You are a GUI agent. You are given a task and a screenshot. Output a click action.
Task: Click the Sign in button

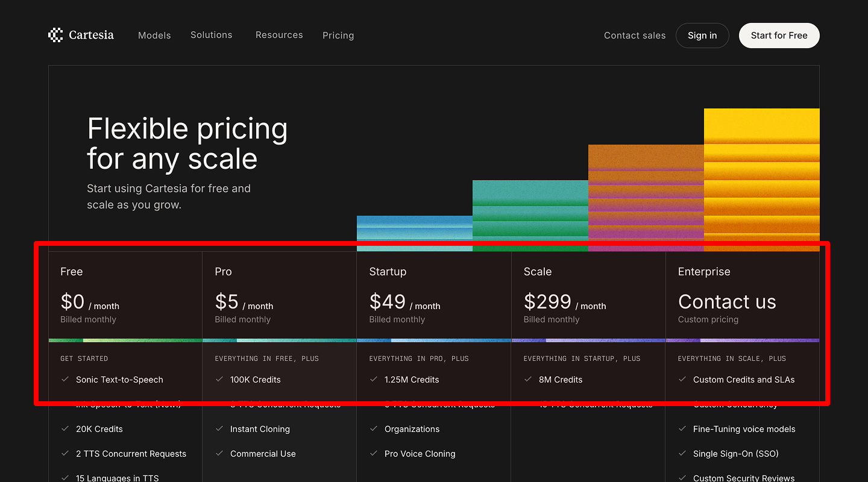point(702,35)
